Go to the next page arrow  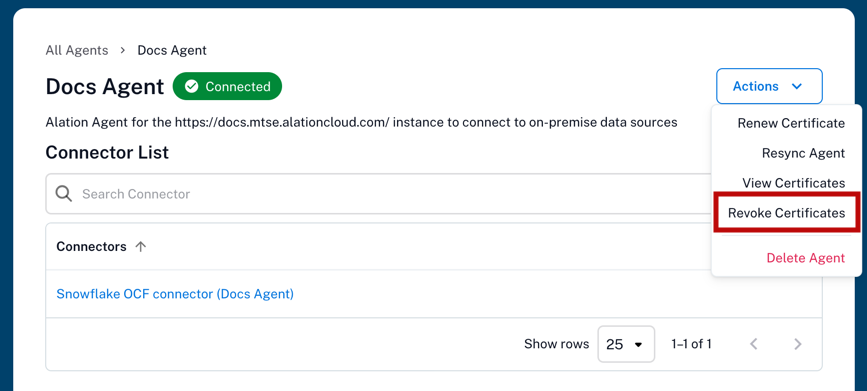(797, 344)
